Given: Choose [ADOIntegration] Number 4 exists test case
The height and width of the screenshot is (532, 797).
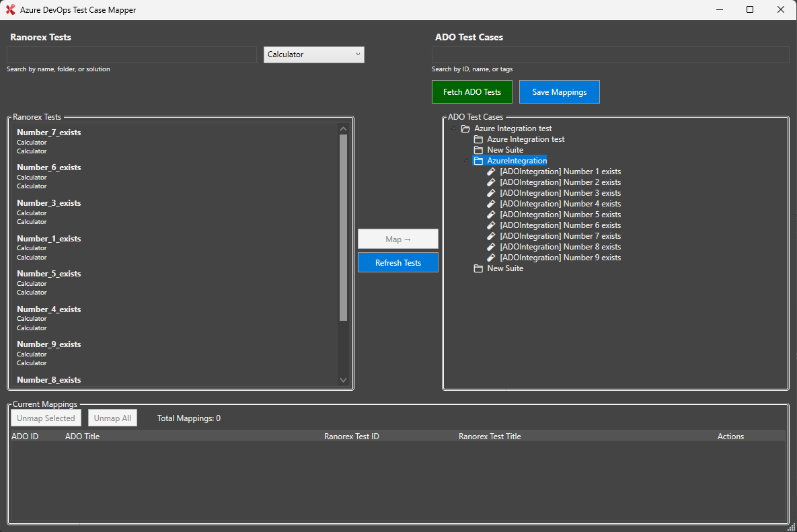Looking at the screenshot, I should [560, 204].
